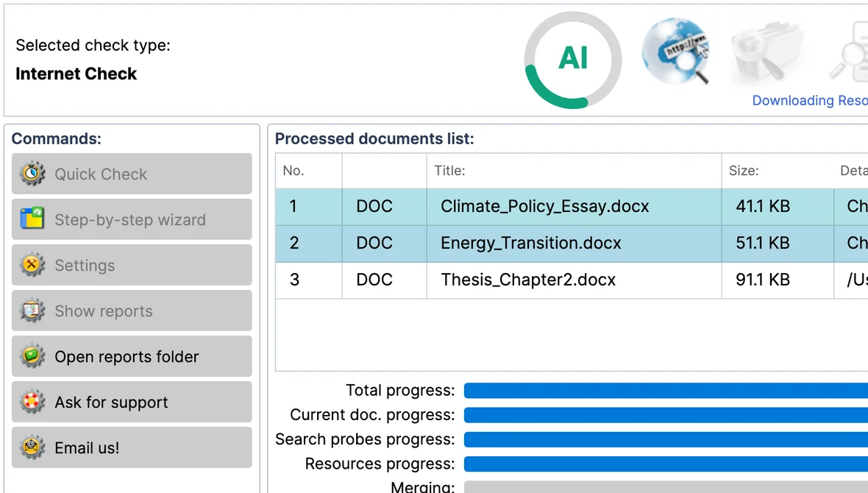Viewport: 868px width, 493px height.
Task: Click the Total progress bar
Action: [x=666, y=391]
